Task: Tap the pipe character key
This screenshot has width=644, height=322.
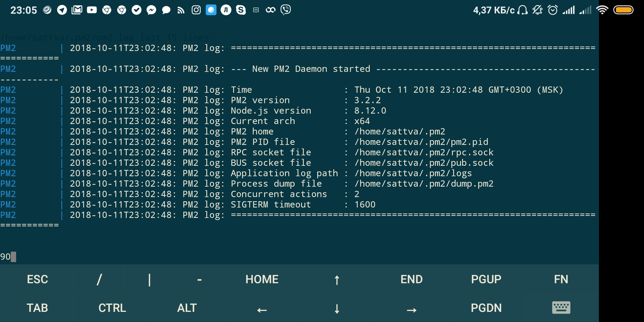Action: [x=149, y=279]
